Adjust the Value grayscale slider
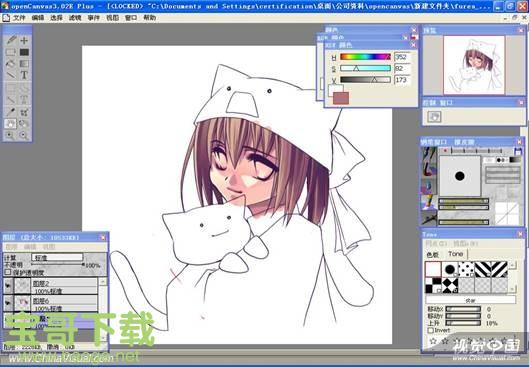This screenshot has height=367, width=529. [365, 80]
